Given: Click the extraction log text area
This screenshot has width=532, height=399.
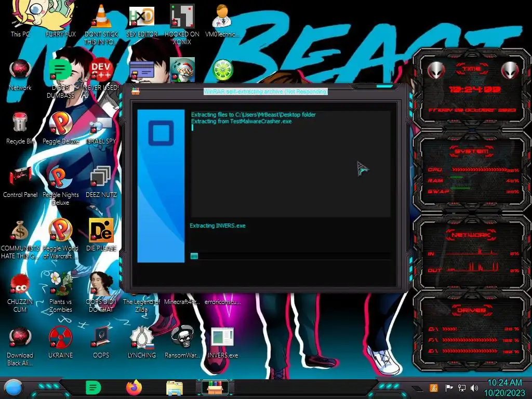Looking at the screenshot, I should tap(290, 164).
